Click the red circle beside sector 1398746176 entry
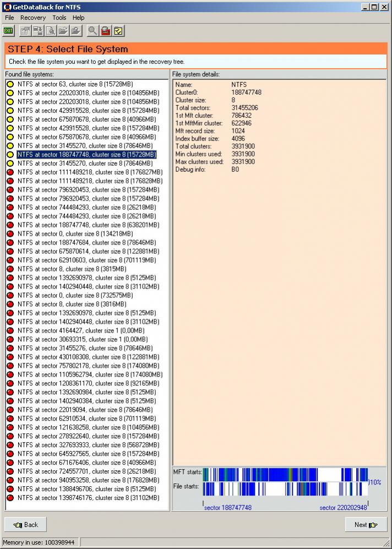This screenshot has width=392, height=549. 10,498
